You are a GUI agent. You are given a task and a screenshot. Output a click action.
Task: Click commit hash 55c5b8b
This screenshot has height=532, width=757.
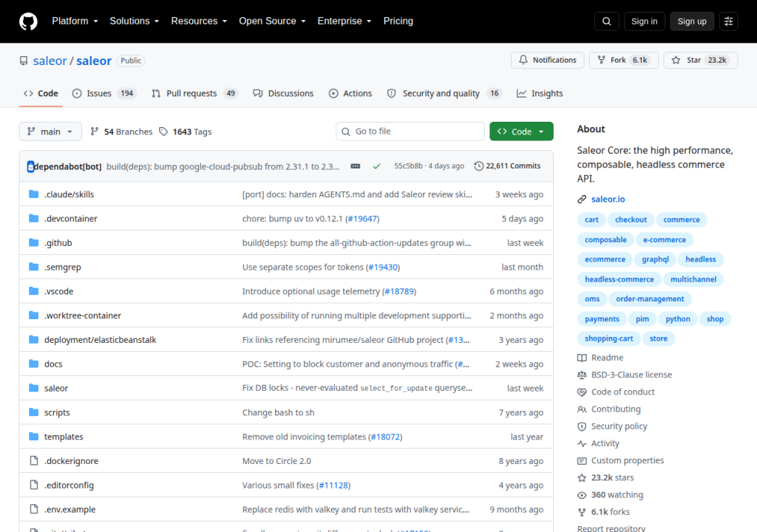click(408, 166)
